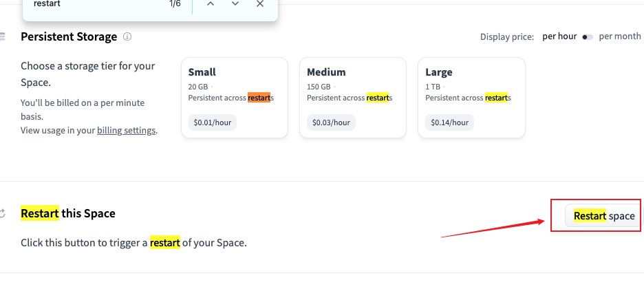Jump to next find match
The height and width of the screenshot is (291, 644).
[235, 4]
